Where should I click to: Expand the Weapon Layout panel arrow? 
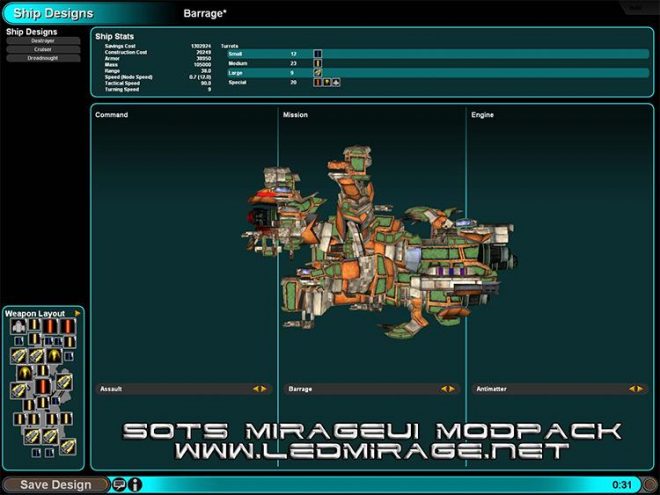pos(77,313)
